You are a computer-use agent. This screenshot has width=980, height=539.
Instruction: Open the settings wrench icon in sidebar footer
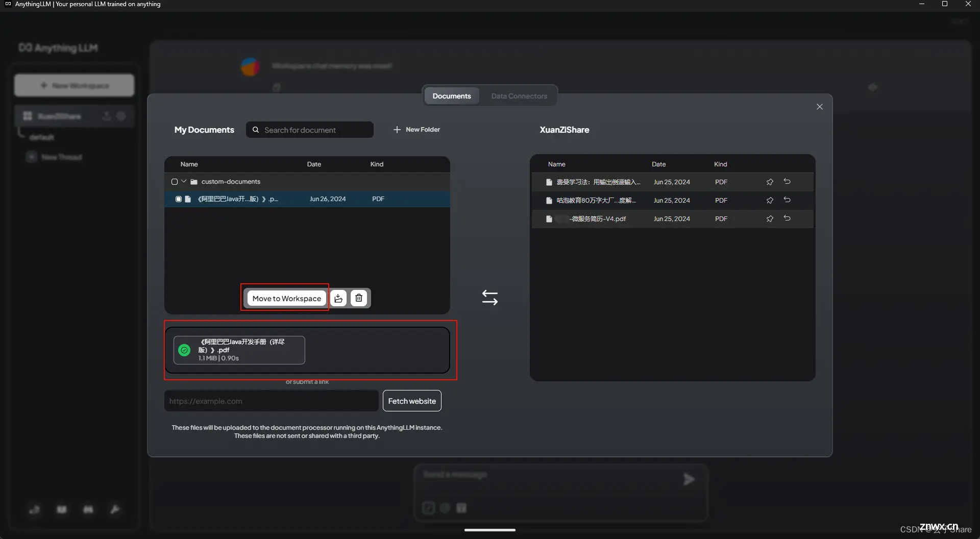pyautogui.click(x=115, y=509)
